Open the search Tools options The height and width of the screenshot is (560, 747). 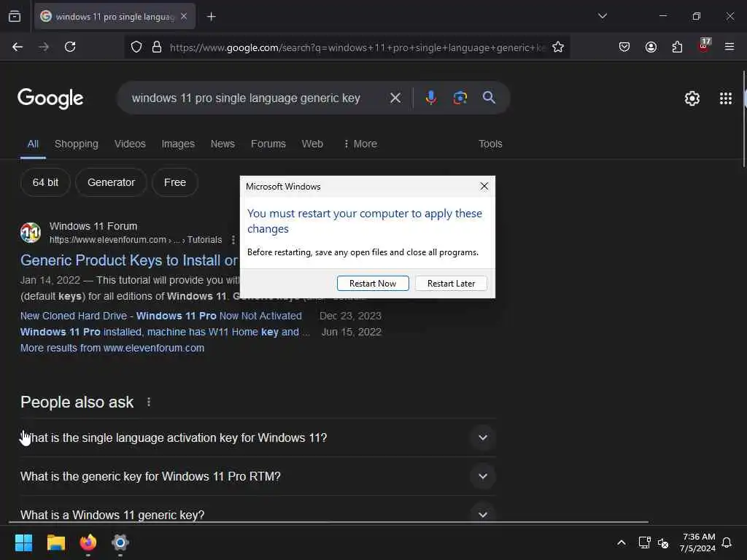(490, 144)
